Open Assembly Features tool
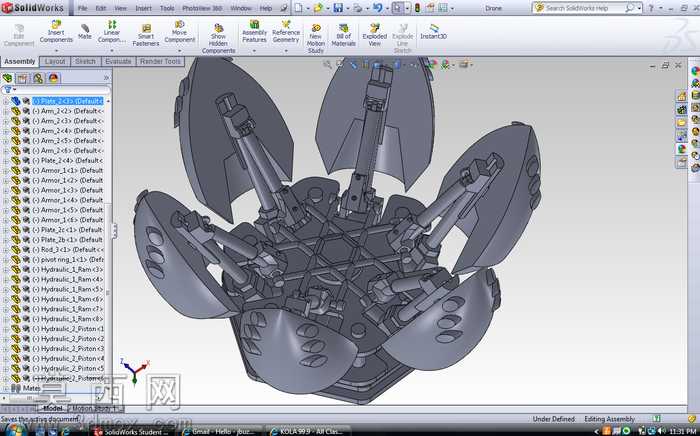Screen dimensions: 700x436 pyautogui.click(x=254, y=31)
